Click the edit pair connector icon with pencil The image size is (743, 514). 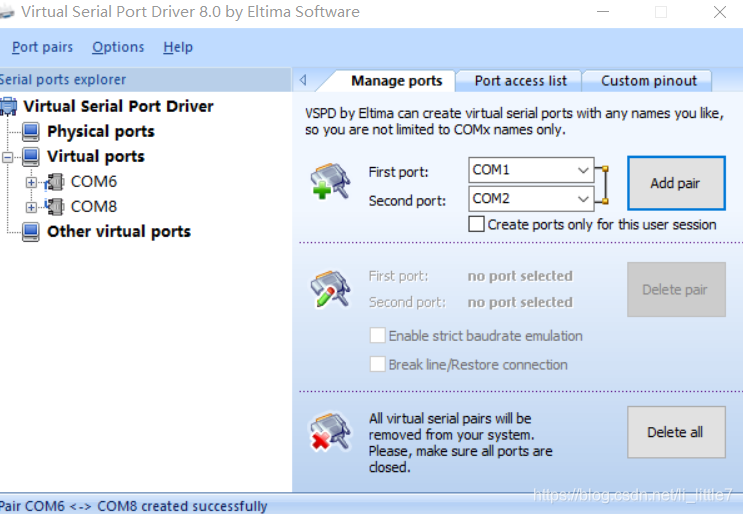(x=330, y=289)
